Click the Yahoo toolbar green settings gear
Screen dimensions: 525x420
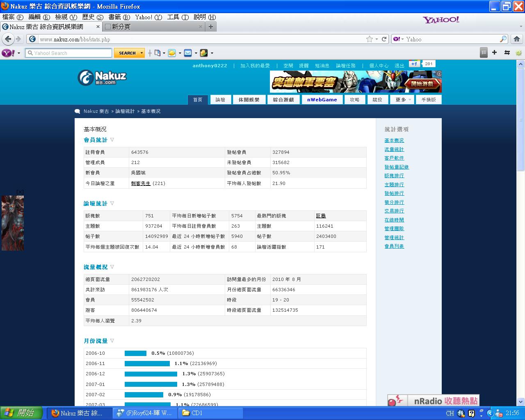(x=518, y=52)
